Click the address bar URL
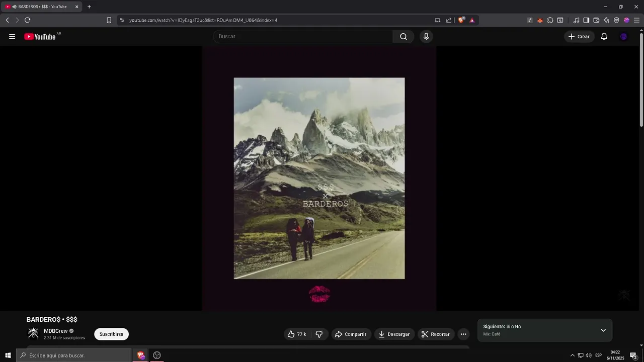Screen dimensions: 644x362 point(203,20)
